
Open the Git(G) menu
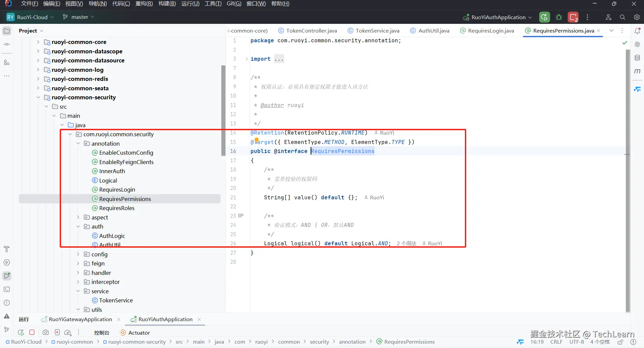click(234, 4)
